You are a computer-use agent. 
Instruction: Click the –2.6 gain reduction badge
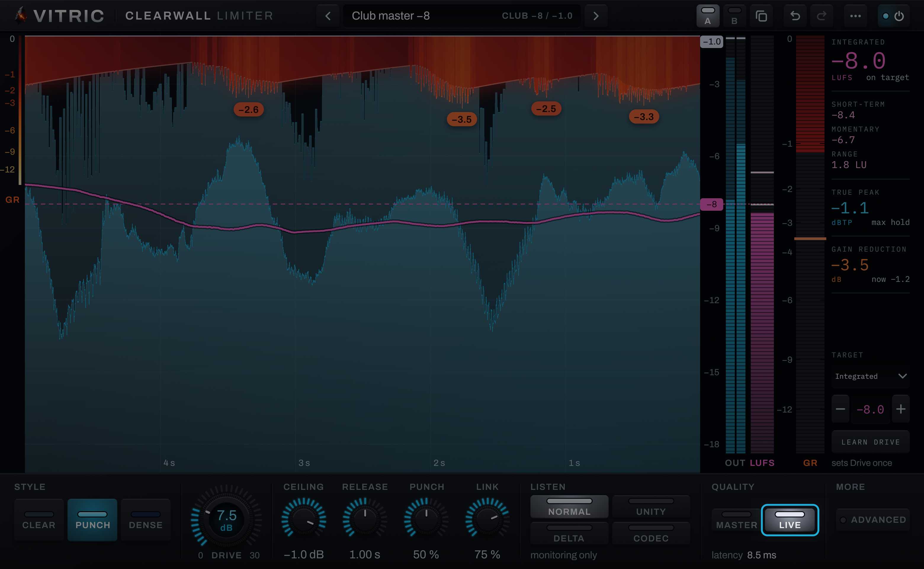point(248,110)
